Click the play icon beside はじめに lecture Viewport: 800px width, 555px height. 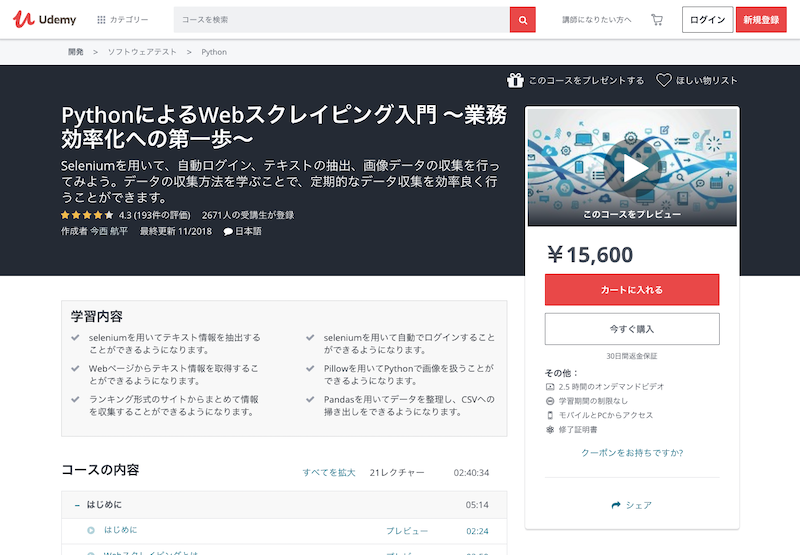[x=91, y=531]
